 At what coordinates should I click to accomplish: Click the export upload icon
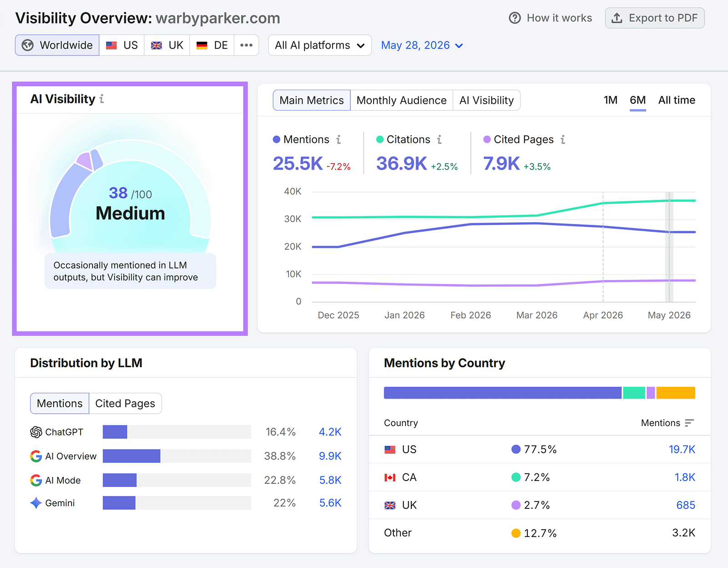[617, 18]
